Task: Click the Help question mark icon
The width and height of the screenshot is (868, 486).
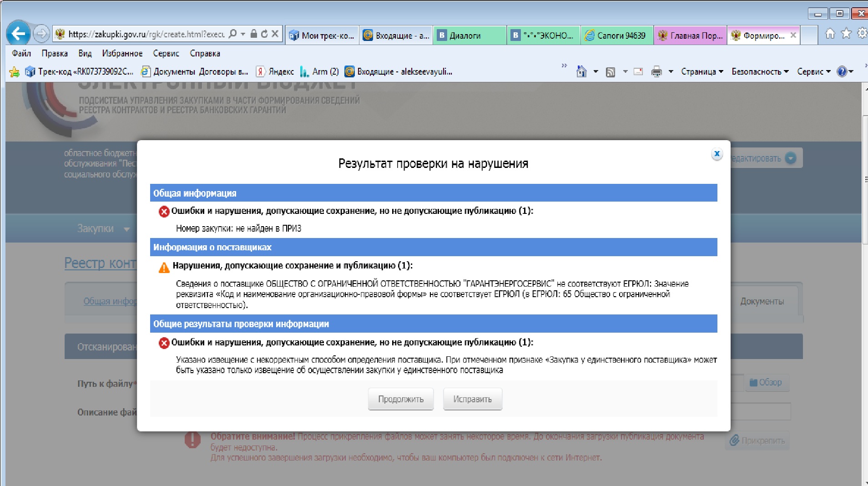Action: (x=842, y=71)
